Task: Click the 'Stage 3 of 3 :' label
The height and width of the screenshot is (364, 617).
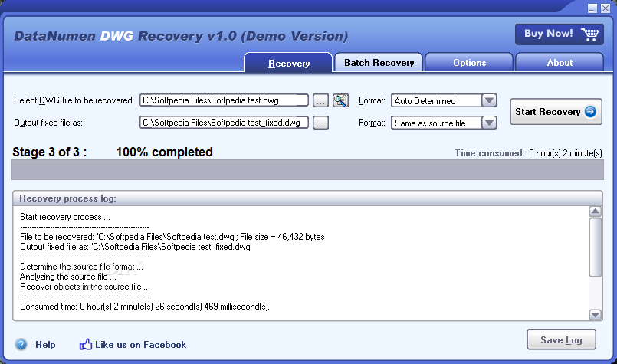Action: [50, 152]
